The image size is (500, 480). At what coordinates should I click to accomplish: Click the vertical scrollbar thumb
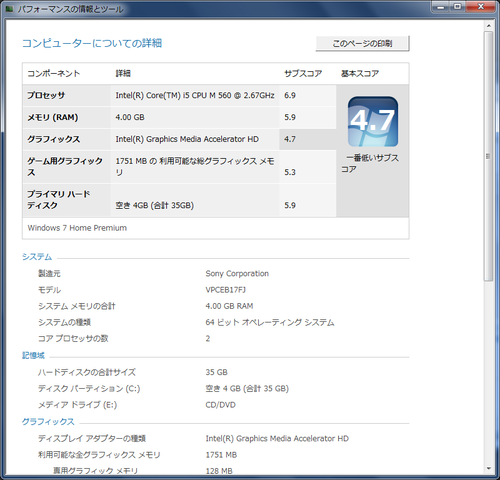click(x=489, y=156)
